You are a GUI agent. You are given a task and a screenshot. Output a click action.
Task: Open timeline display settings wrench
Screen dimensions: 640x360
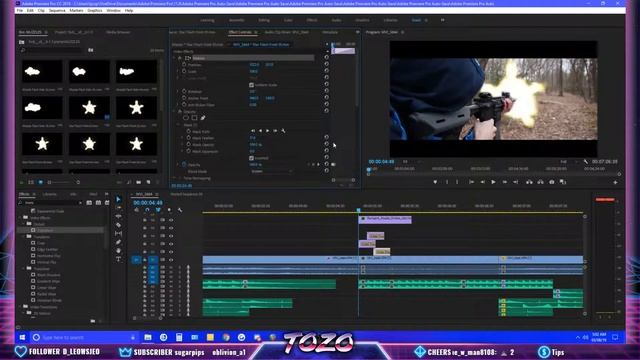pos(180,210)
